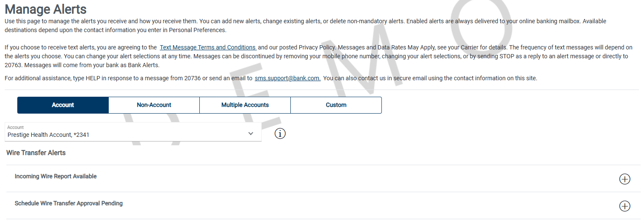The height and width of the screenshot is (223, 644).
Task: Select the Custom alerts tab
Action: 336,105
